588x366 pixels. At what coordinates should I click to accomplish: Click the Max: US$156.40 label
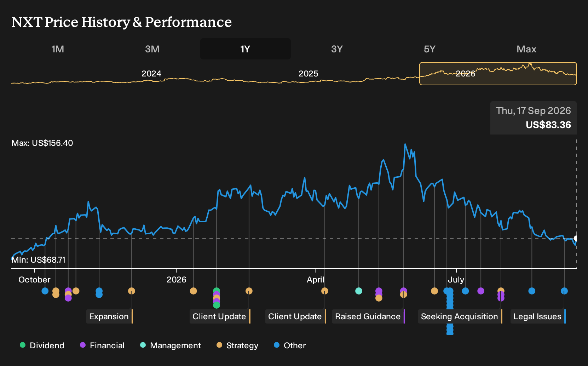coord(42,143)
